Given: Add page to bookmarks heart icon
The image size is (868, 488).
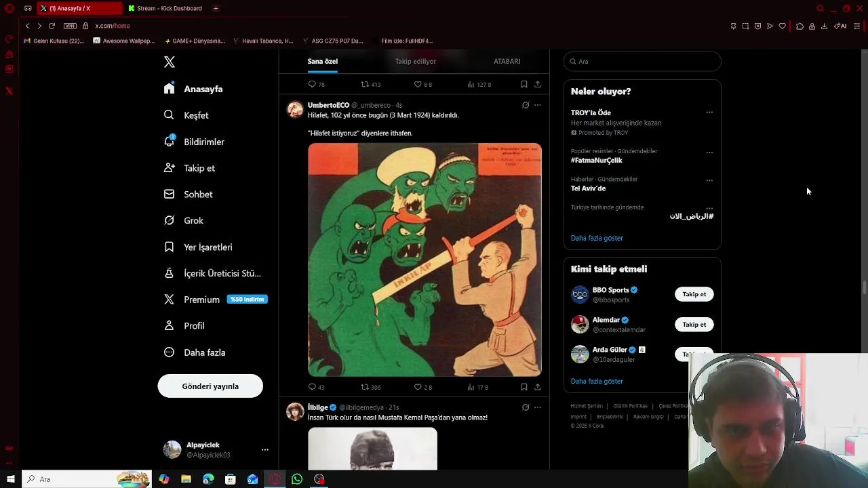Looking at the screenshot, I should (782, 26).
